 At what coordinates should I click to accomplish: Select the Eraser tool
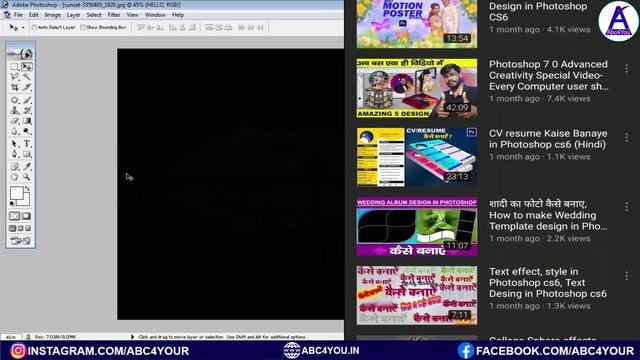pos(15,121)
